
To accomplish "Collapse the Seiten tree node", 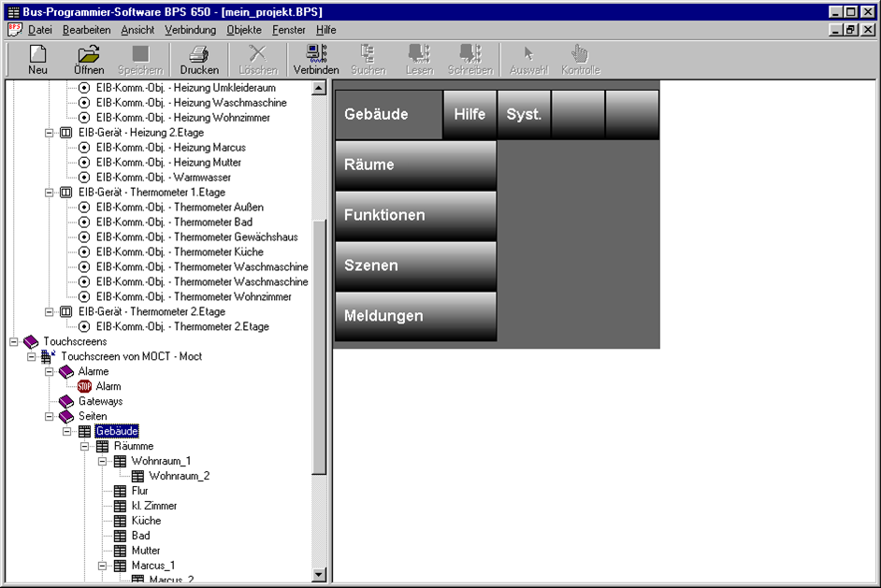I will pos(50,416).
